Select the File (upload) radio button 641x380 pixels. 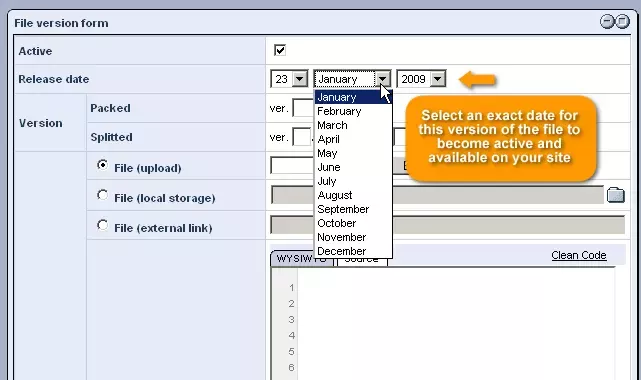coord(102,165)
